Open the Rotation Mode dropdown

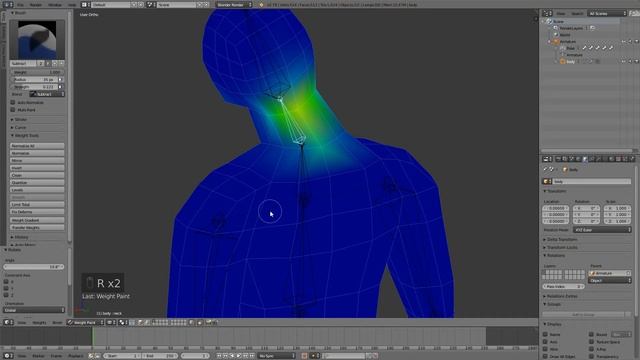(x=602, y=230)
